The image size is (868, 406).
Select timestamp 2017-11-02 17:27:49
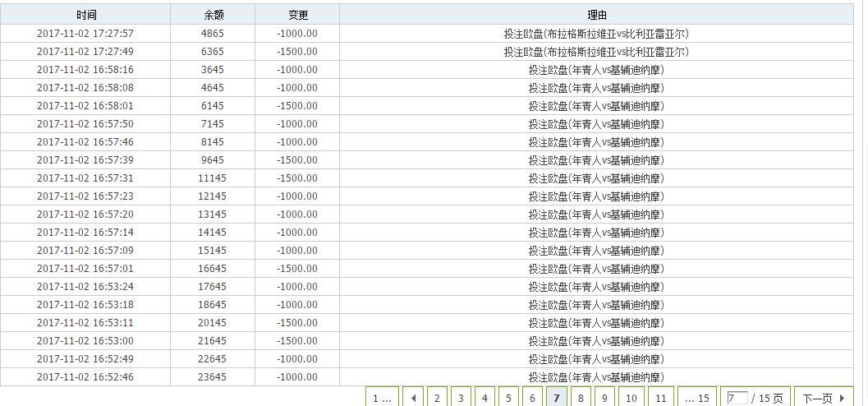click(85, 52)
